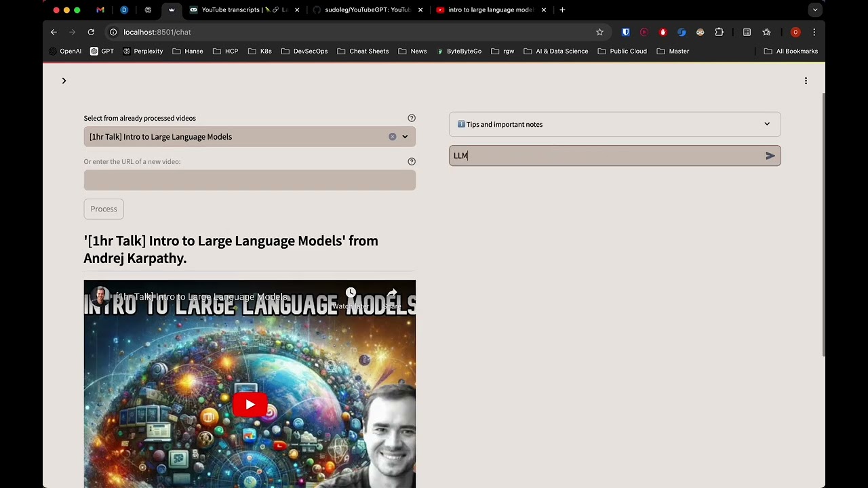
Task: Click the Share arrow on the video
Action: (x=392, y=293)
